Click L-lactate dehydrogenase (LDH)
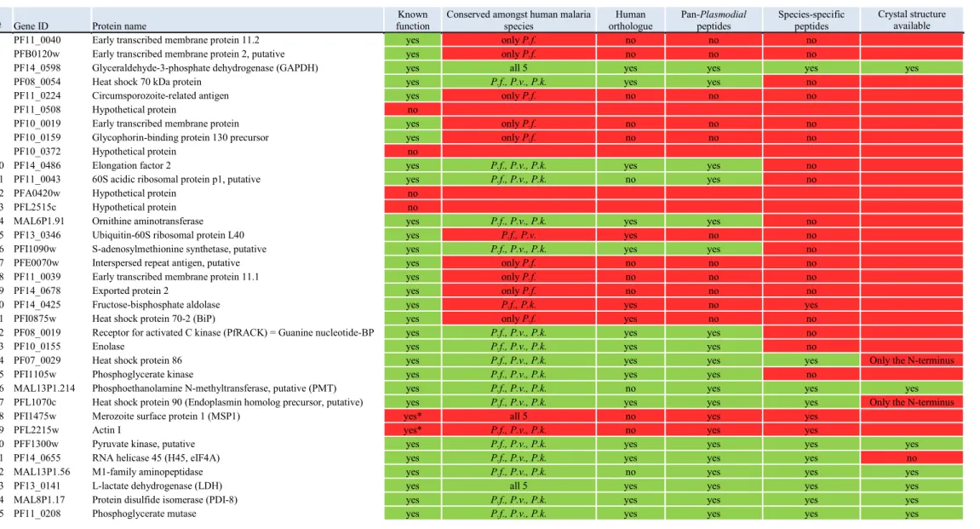This screenshot has height=529, width=980. (x=158, y=486)
